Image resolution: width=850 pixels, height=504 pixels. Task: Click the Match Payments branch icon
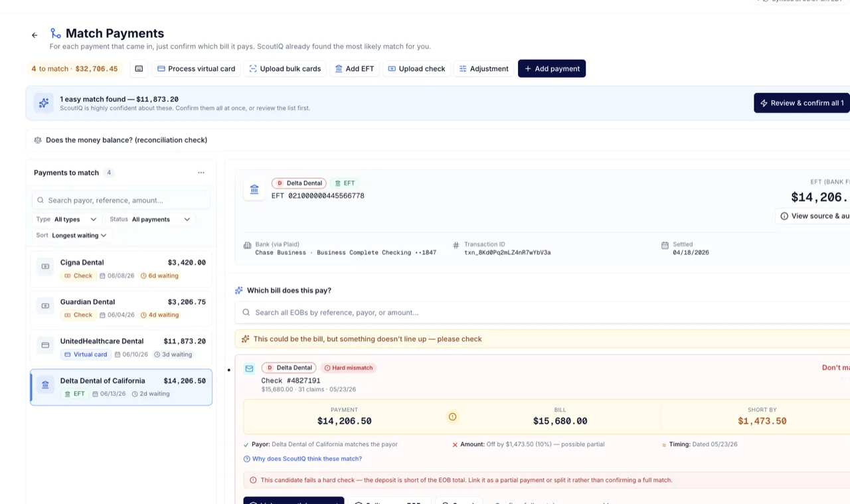56,33
